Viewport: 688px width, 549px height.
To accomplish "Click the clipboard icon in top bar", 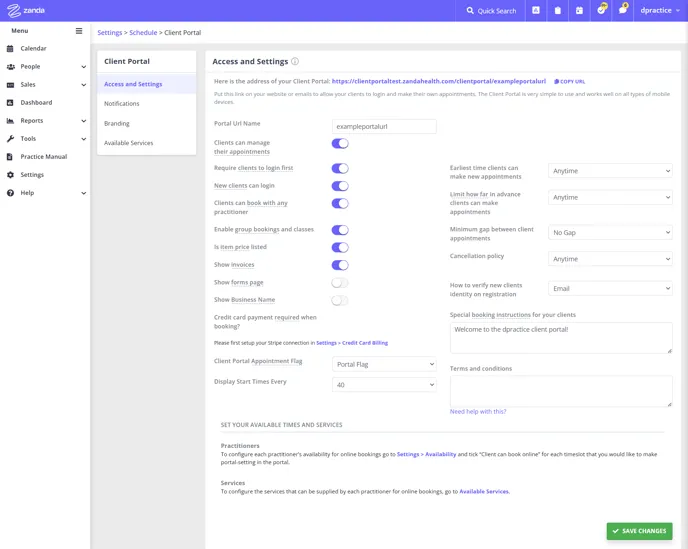I will (x=558, y=11).
